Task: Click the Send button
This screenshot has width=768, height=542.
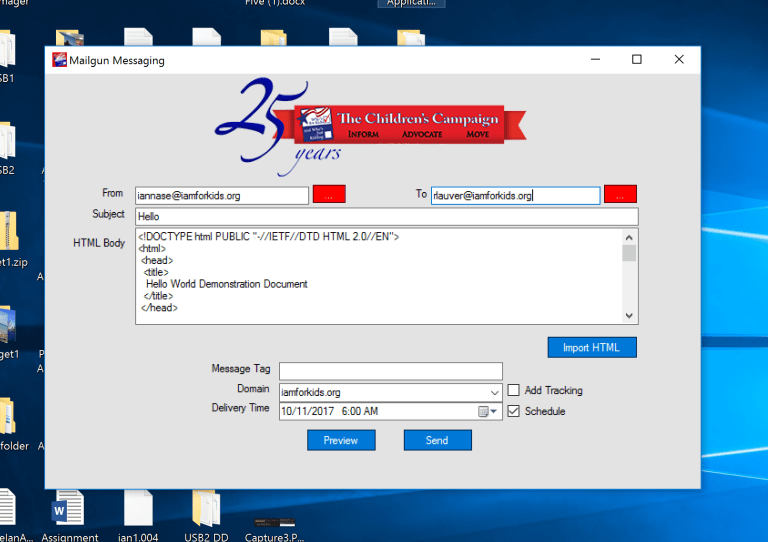Action: 437,440
